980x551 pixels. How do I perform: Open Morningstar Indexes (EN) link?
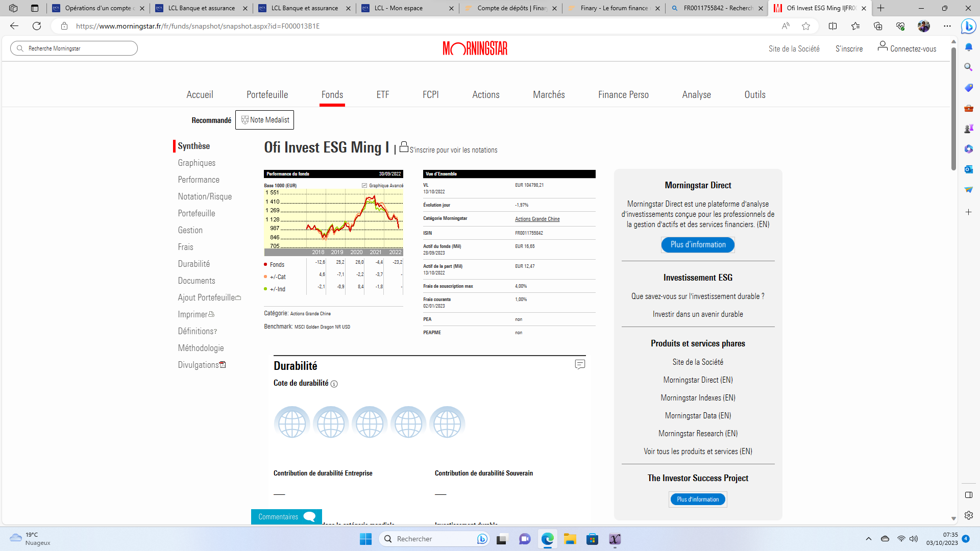click(x=698, y=398)
